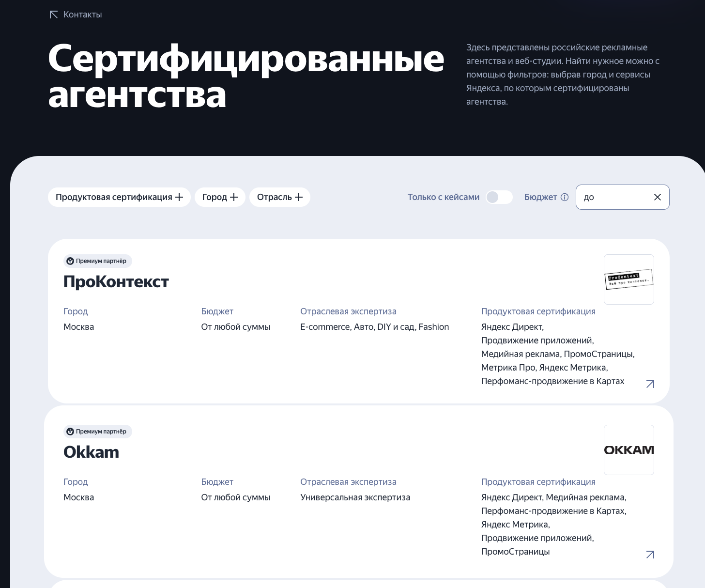Click the Премиум партнёр badge on ПроКонтекст

[x=98, y=261]
